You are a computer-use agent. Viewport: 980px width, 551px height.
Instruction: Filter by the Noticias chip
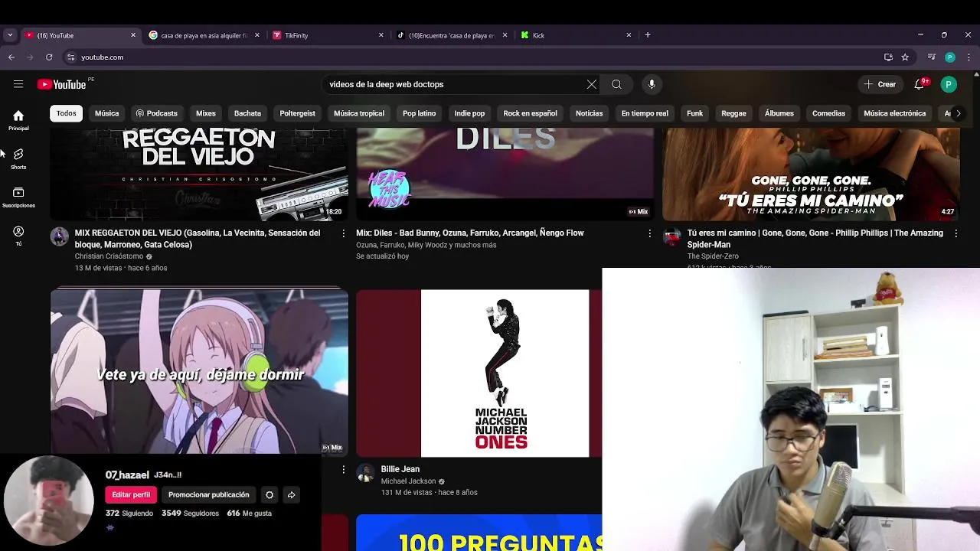point(589,113)
